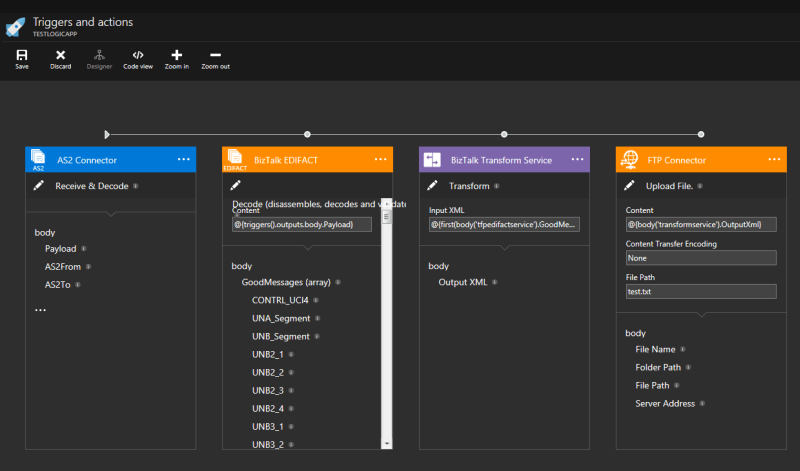800x471 pixels.
Task: Open BizTalk EDIFACT more options ellipsis
Action: [x=381, y=159]
